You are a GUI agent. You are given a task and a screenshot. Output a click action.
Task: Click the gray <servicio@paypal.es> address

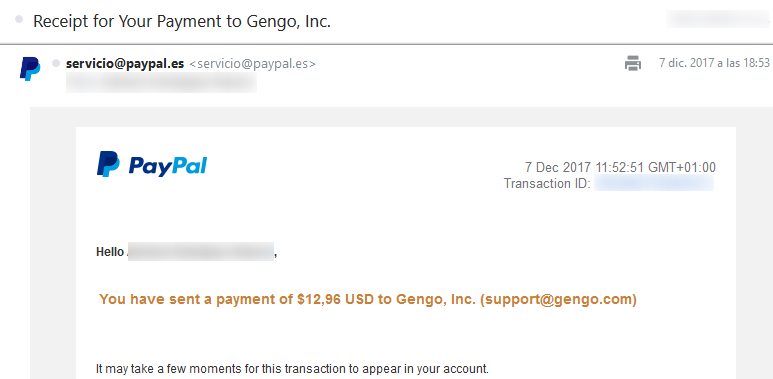point(252,64)
